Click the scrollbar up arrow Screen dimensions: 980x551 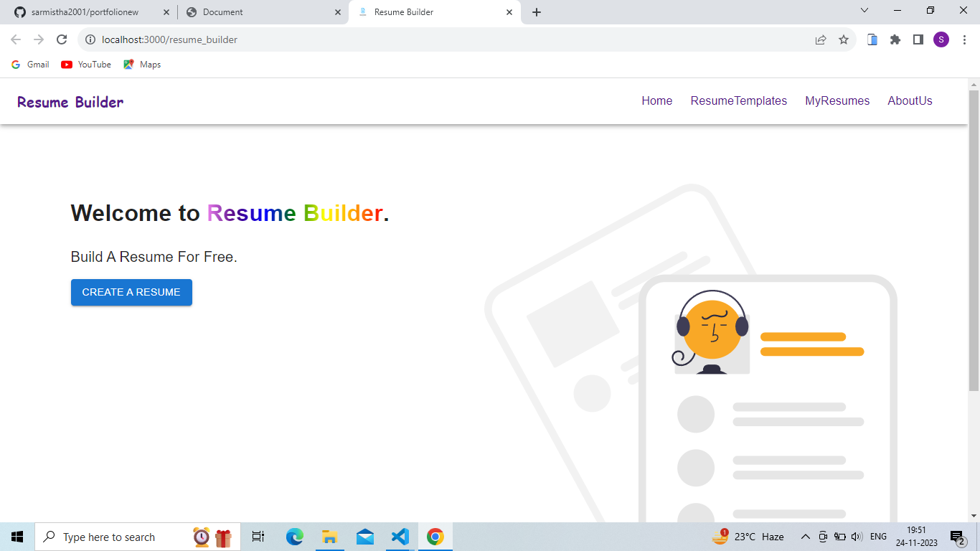974,85
